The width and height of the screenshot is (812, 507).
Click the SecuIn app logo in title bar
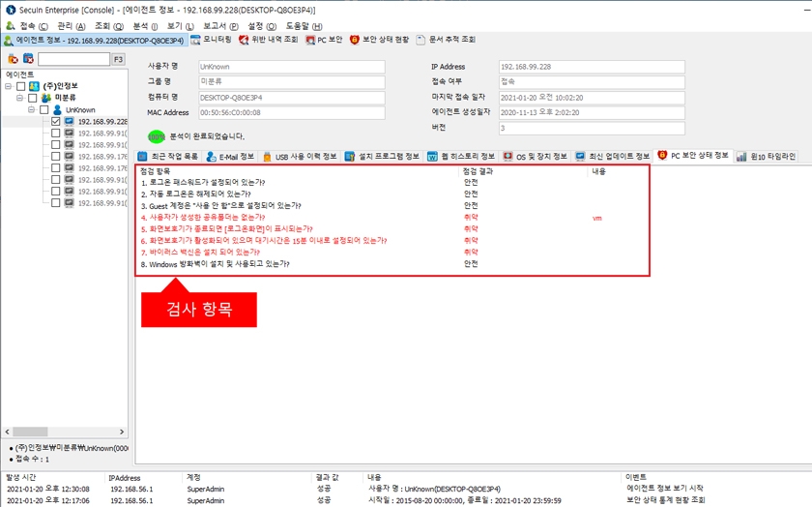click(x=10, y=10)
